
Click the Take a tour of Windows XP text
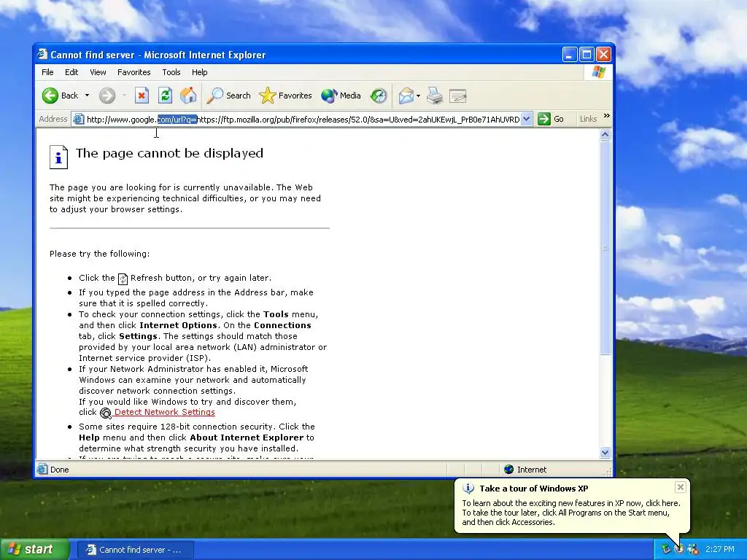(x=533, y=489)
